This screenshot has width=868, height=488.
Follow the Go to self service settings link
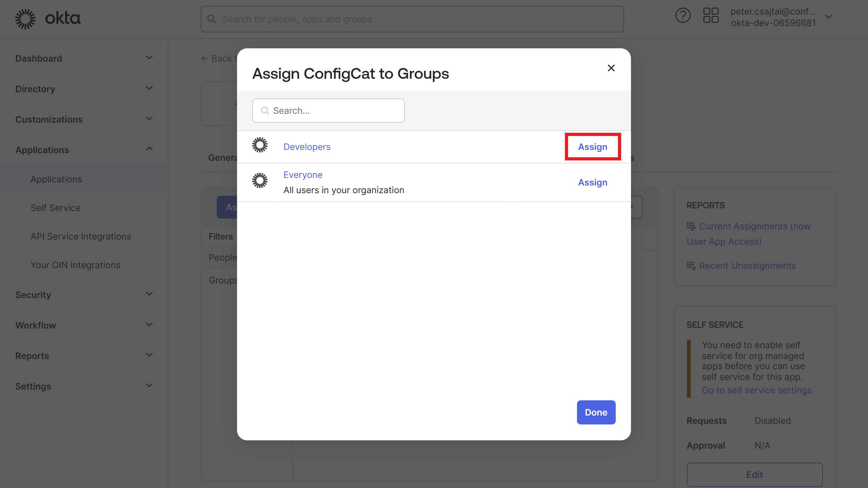click(756, 390)
